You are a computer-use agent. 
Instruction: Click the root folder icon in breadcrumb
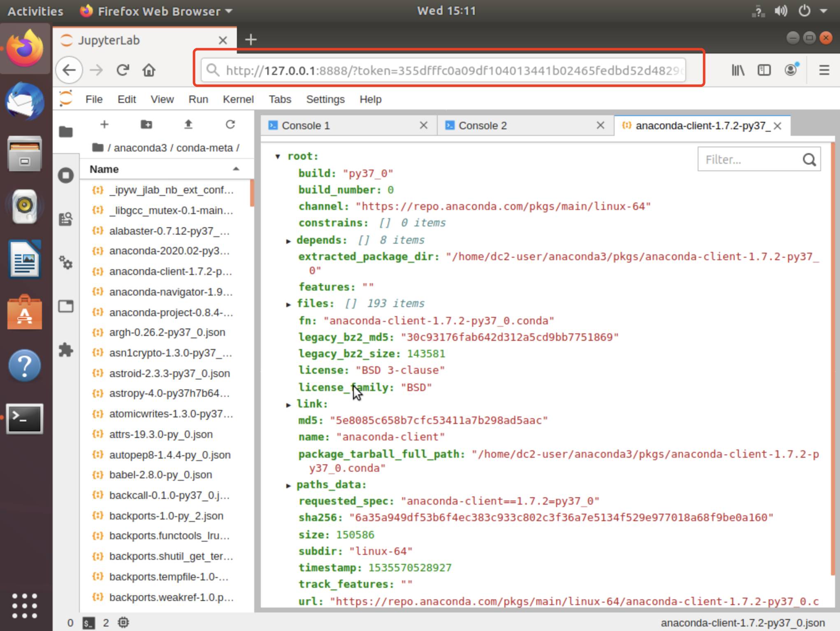(x=97, y=147)
